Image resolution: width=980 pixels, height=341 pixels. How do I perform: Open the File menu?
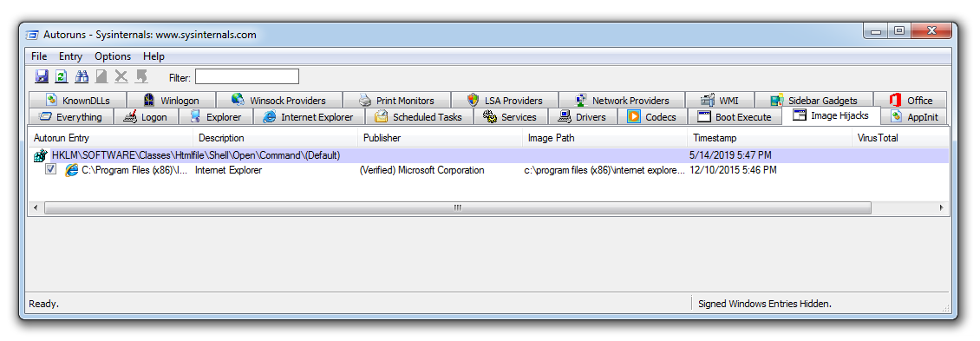pyautogui.click(x=39, y=56)
